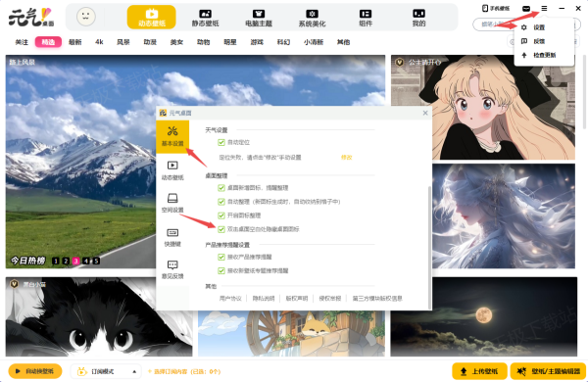This screenshot has width=588, height=382.
Task: Toggle 接收产品推荐提醒 checkbox
Action: coord(221,257)
